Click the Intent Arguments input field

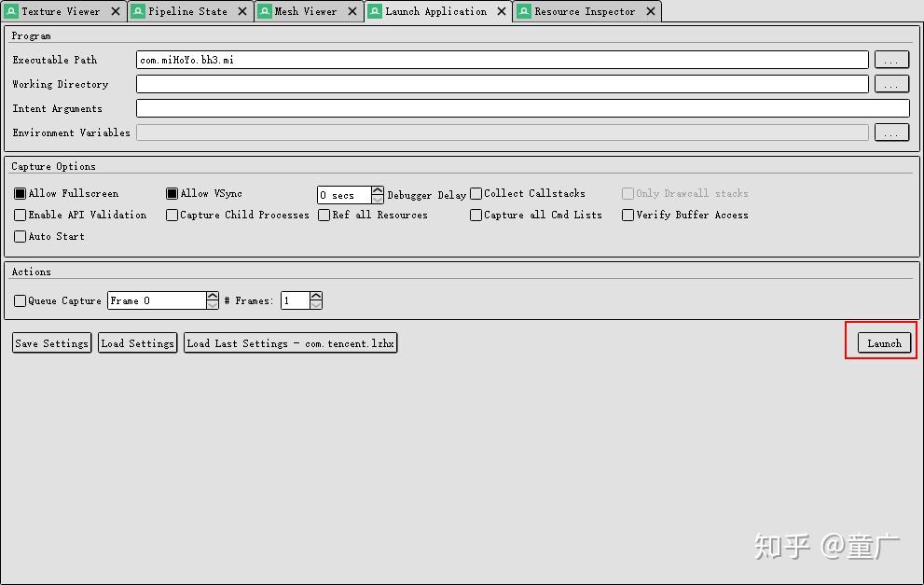click(x=523, y=108)
